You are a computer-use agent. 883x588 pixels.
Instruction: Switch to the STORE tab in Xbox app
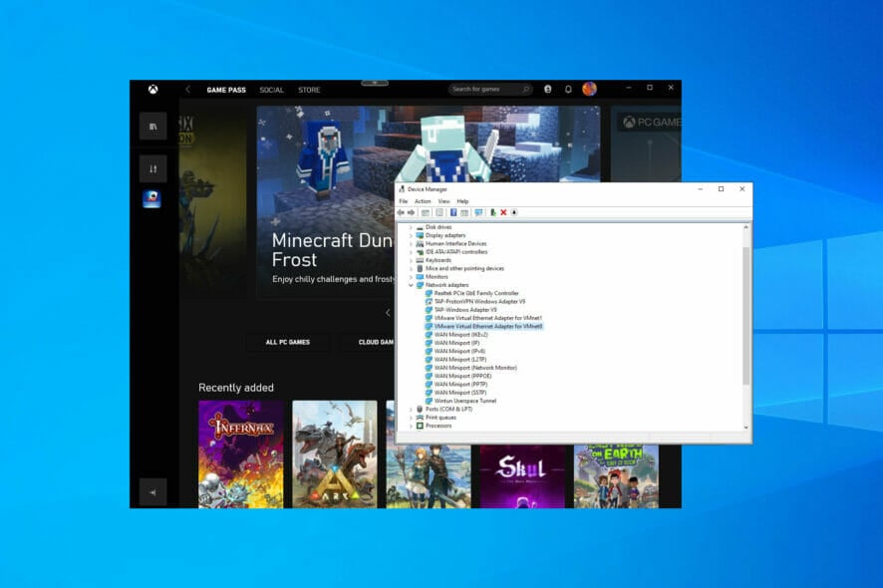tap(309, 90)
